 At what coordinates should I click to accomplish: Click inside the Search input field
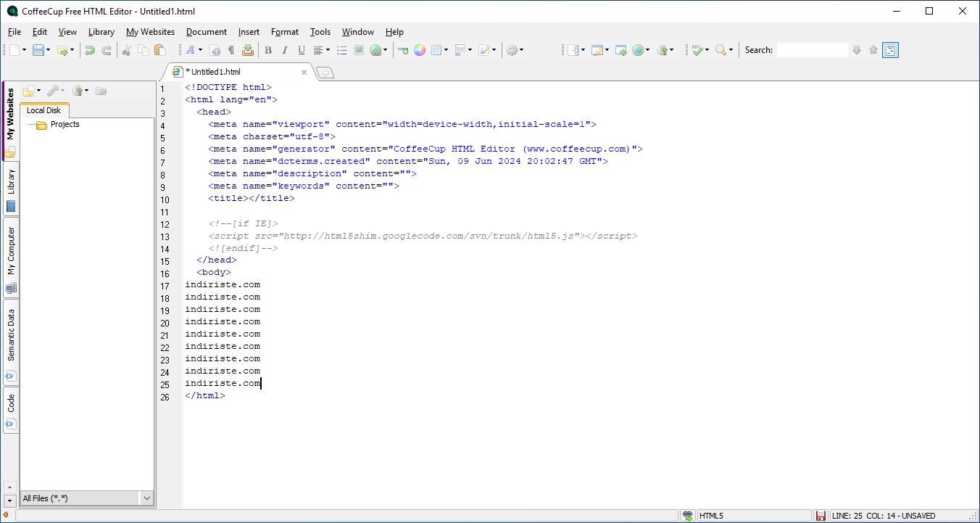click(x=812, y=50)
